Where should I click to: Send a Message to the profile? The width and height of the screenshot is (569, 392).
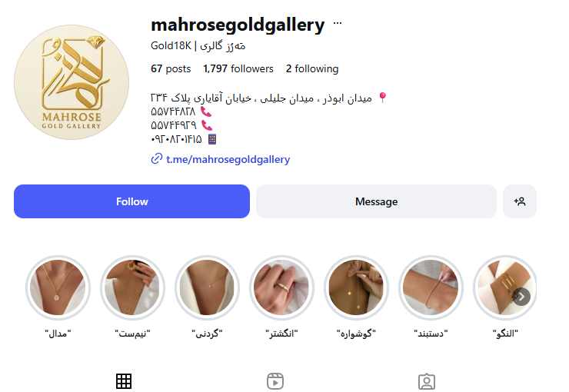(x=376, y=201)
